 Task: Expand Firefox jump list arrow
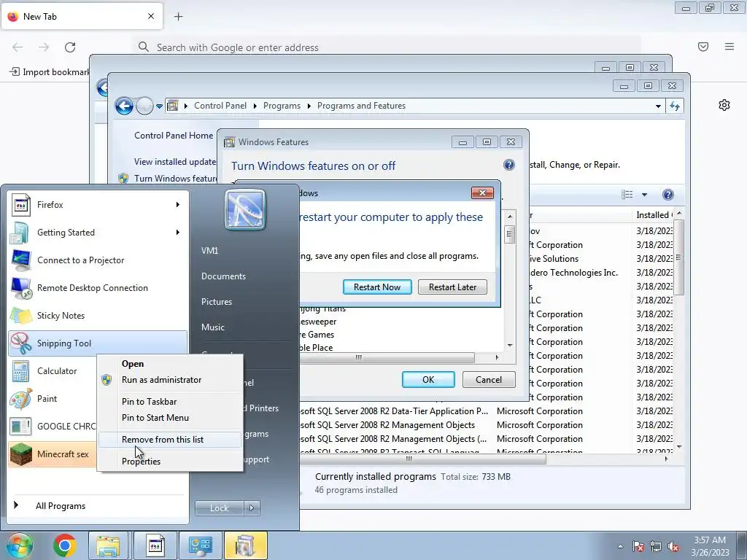coord(178,205)
